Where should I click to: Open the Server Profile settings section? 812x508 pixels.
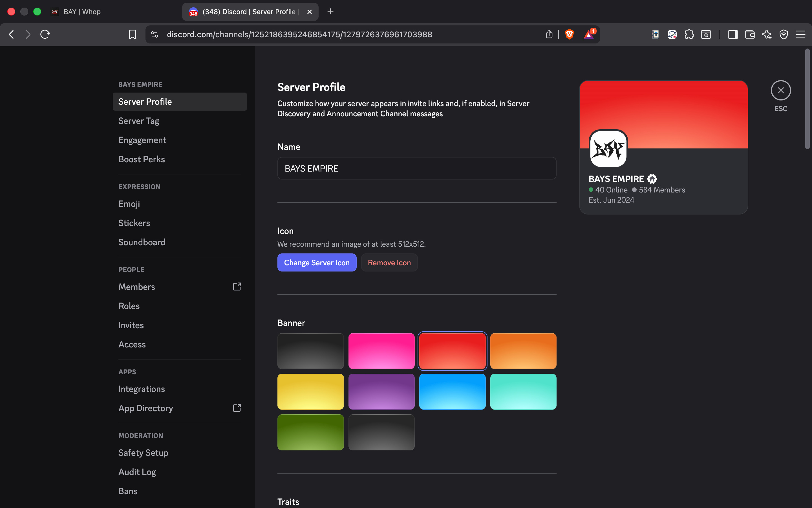180,102
